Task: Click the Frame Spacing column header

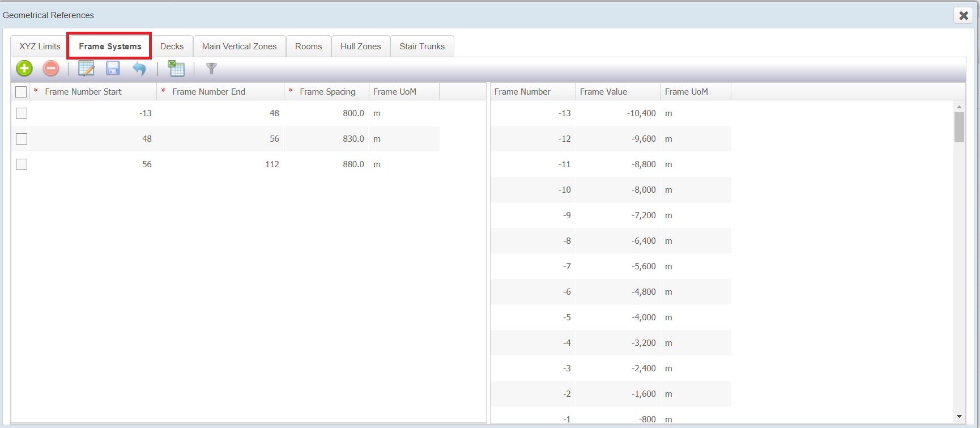Action: tap(326, 92)
